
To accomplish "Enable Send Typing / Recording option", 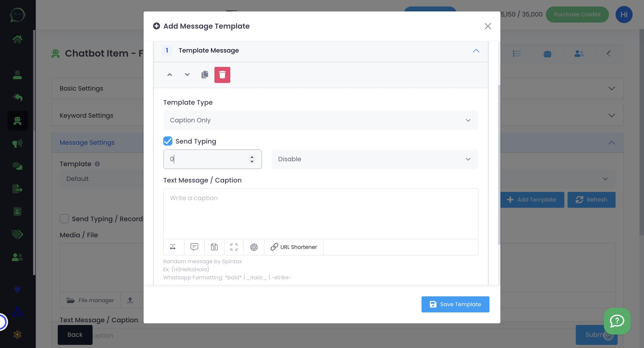I will [x=64, y=219].
